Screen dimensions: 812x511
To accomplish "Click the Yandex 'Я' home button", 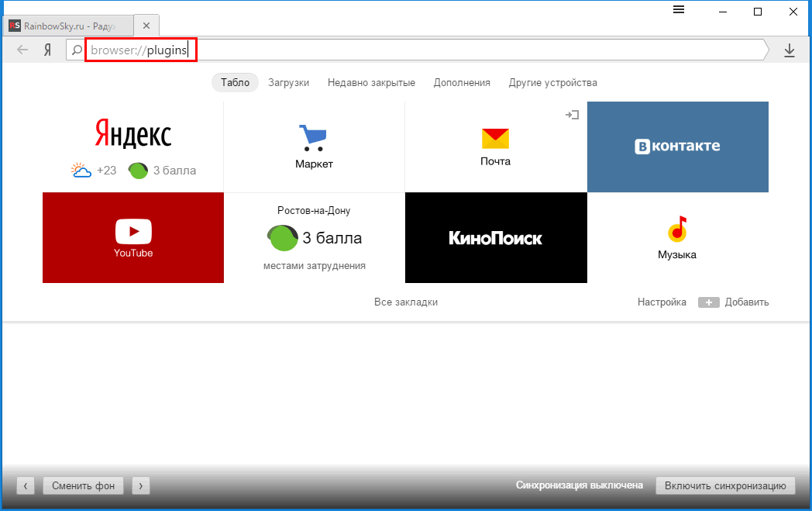I will [47, 50].
